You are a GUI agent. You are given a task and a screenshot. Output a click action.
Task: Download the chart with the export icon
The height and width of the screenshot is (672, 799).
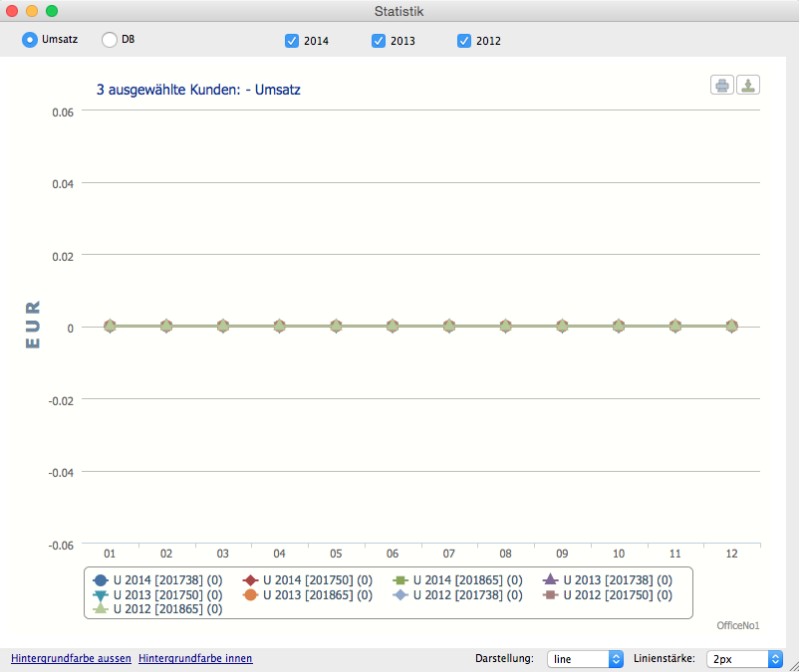(x=747, y=85)
